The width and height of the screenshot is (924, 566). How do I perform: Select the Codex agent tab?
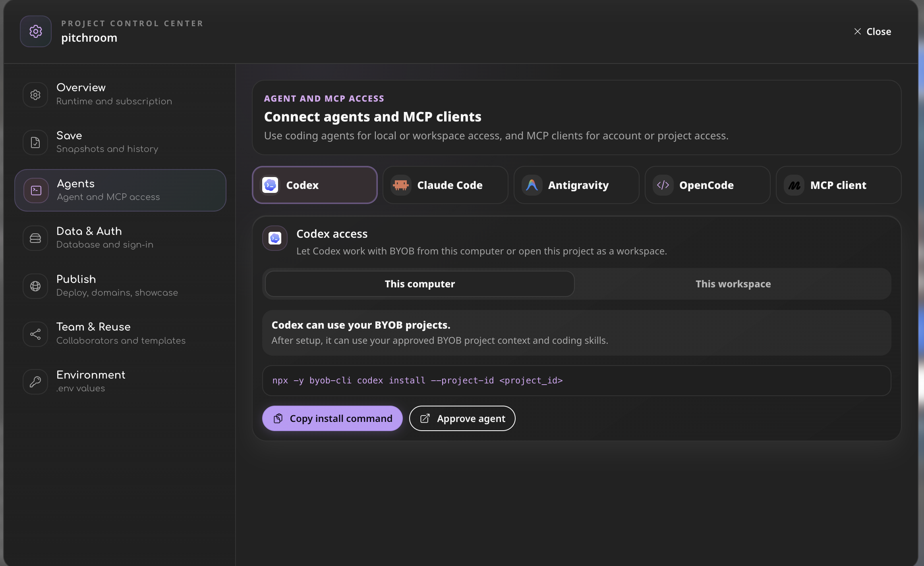pos(315,185)
